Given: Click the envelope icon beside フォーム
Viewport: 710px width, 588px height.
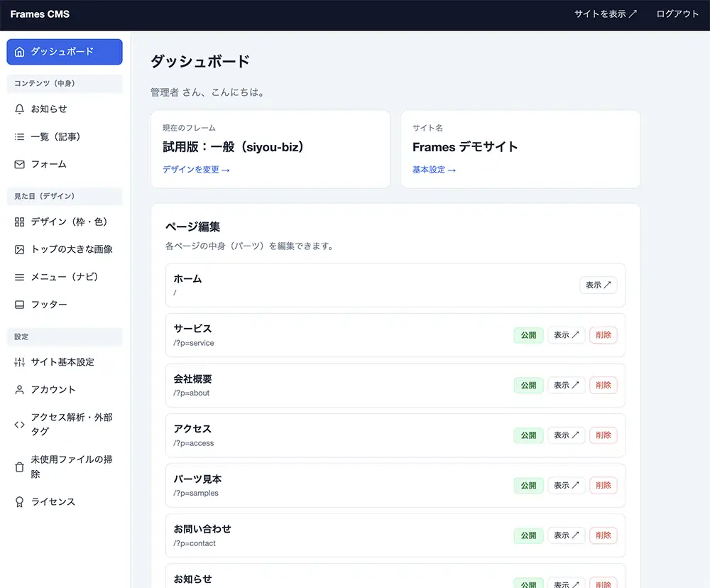Looking at the screenshot, I should [19, 165].
